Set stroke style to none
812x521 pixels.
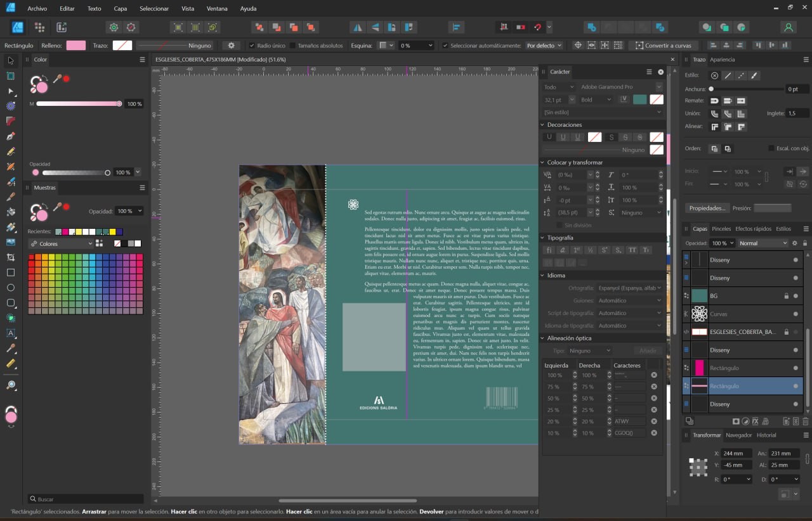[714, 75]
